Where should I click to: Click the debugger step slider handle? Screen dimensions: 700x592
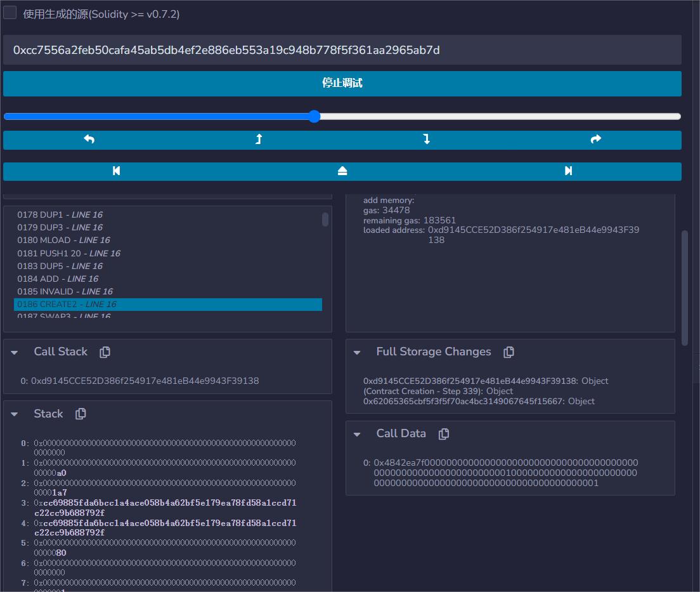tap(314, 116)
